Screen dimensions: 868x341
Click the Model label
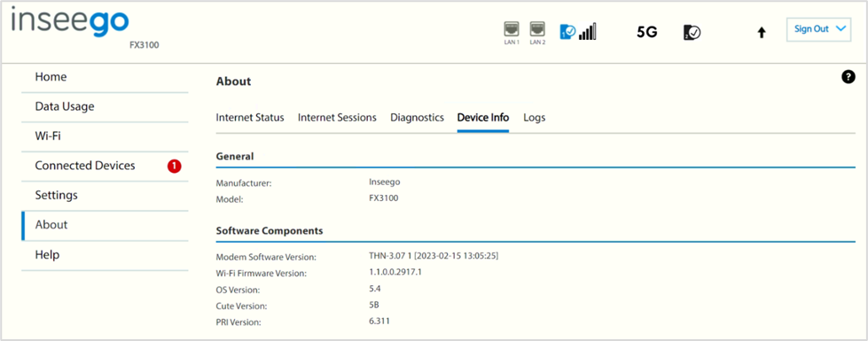point(229,199)
